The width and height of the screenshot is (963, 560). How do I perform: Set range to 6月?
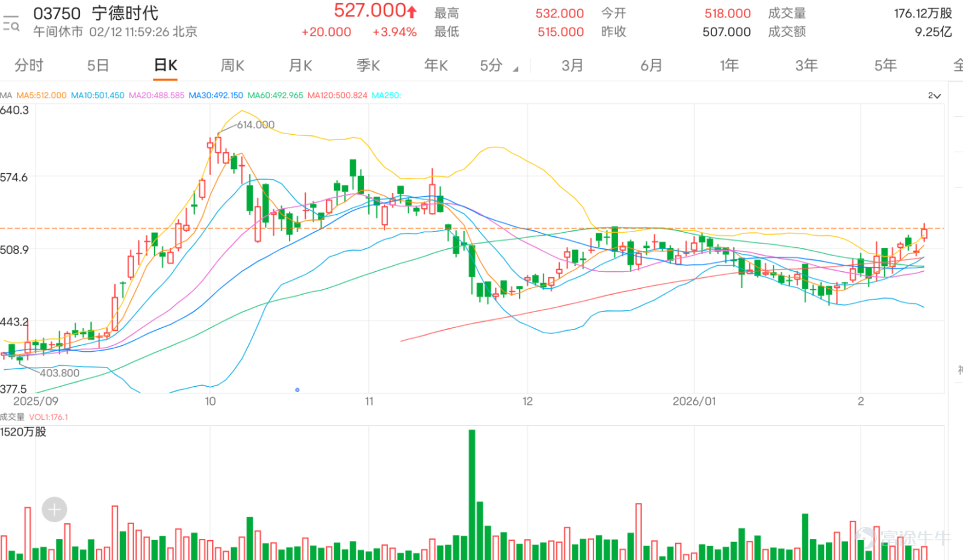click(x=651, y=66)
